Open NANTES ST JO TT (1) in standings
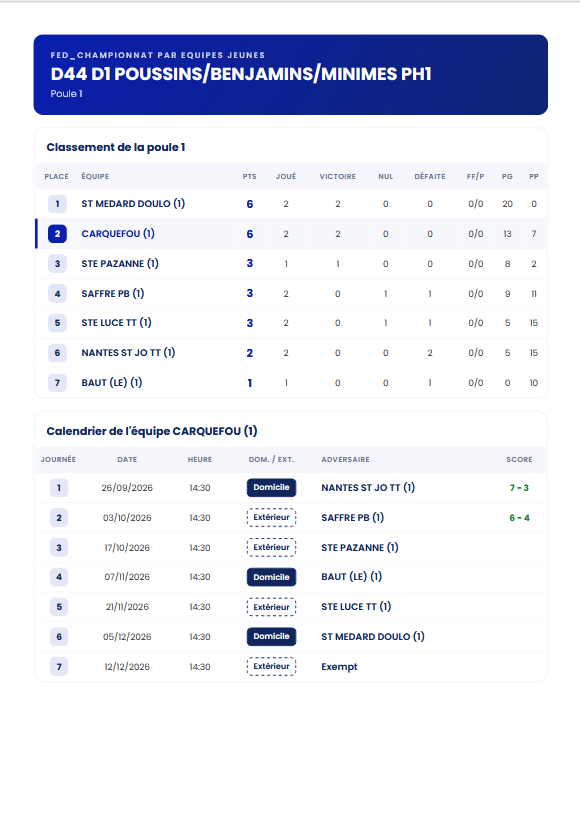The image size is (580, 820). click(128, 352)
